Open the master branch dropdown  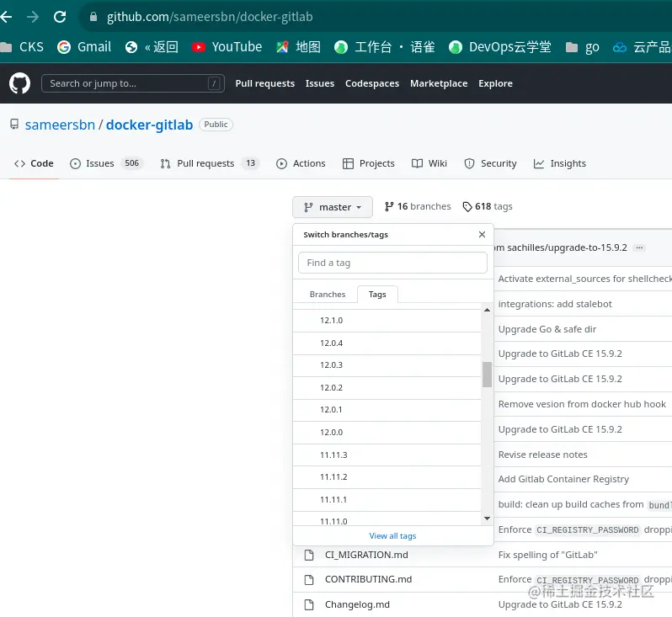(x=333, y=207)
